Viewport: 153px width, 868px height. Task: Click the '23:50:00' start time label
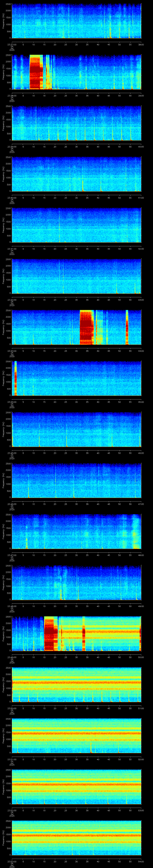12,708
